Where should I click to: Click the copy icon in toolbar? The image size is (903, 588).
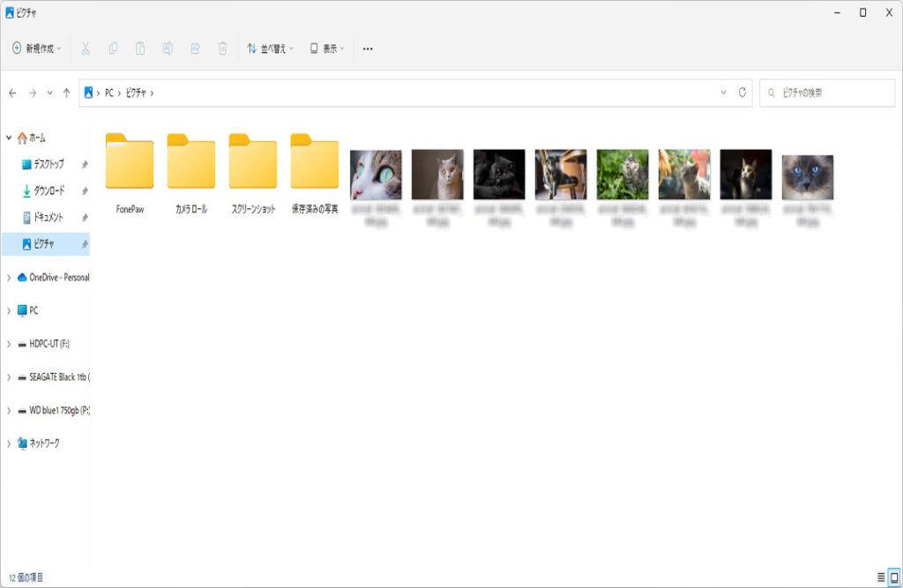click(113, 48)
